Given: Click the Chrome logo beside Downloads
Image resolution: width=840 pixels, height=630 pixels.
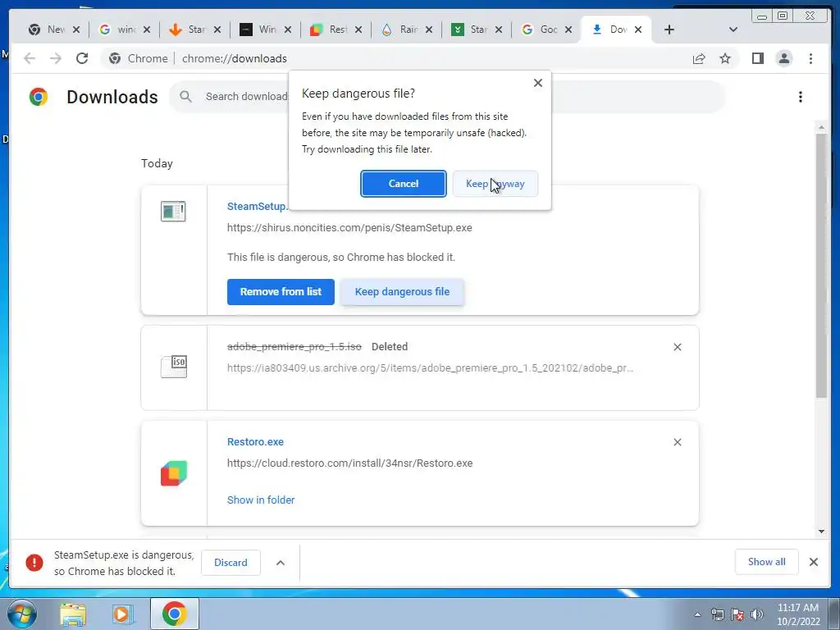Looking at the screenshot, I should 39,97.
